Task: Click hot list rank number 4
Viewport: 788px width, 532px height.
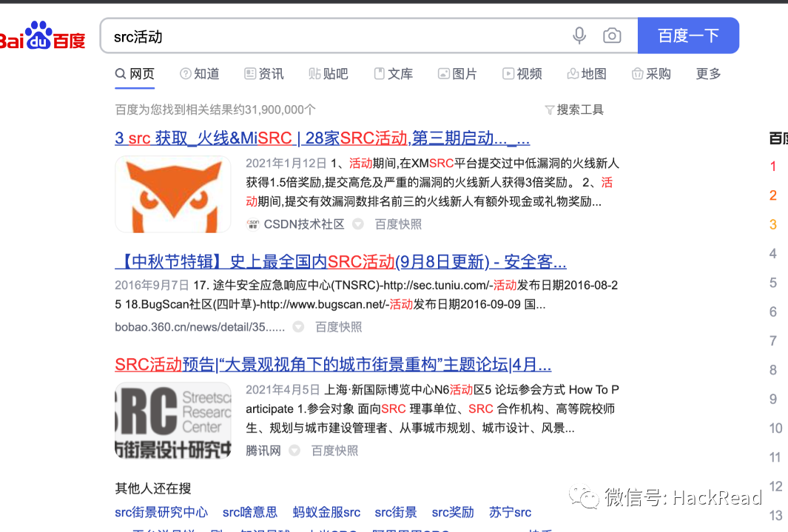Action: point(773,254)
